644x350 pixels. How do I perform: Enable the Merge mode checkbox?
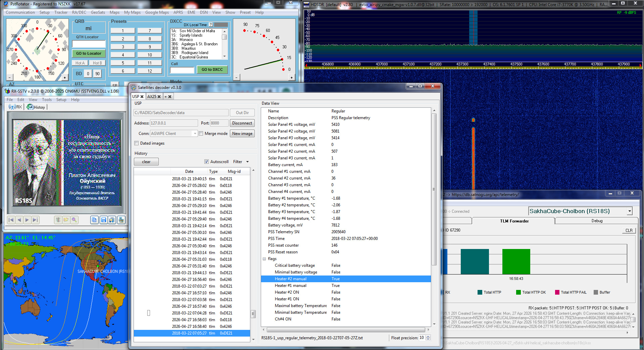tap(201, 134)
